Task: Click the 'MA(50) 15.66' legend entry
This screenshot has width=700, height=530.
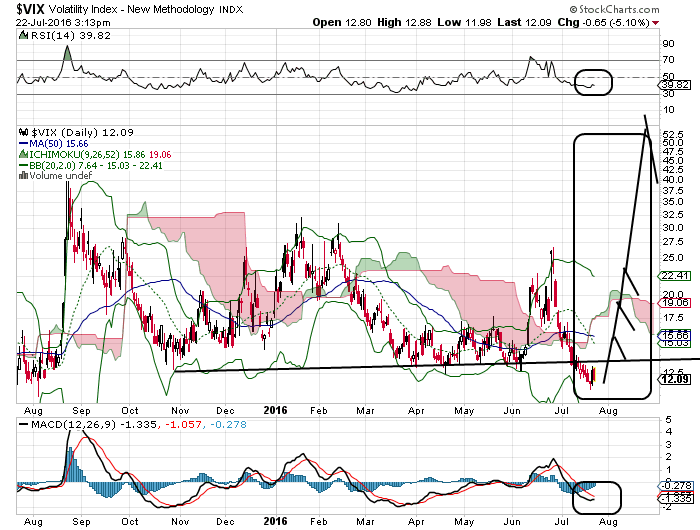Action: (58, 144)
